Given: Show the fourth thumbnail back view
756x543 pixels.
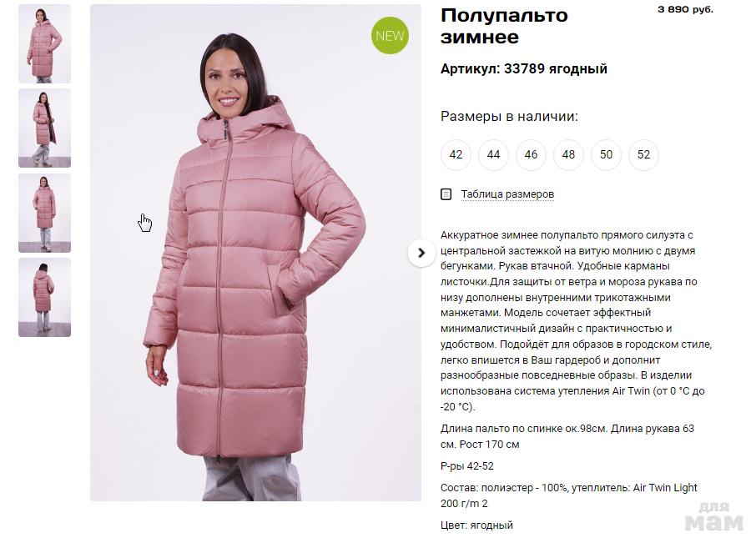Looking at the screenshot, I should 44,297.
